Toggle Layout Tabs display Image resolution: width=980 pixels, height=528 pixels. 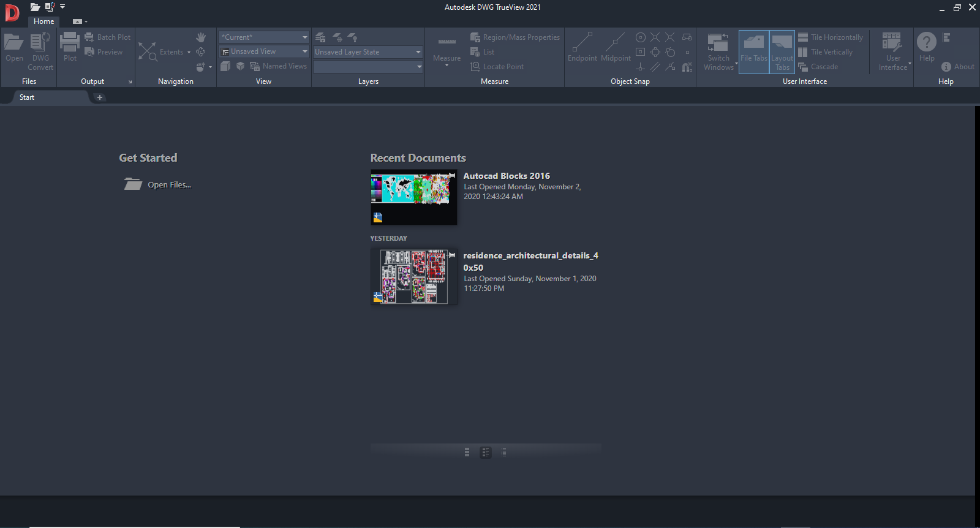coord(782,51)
